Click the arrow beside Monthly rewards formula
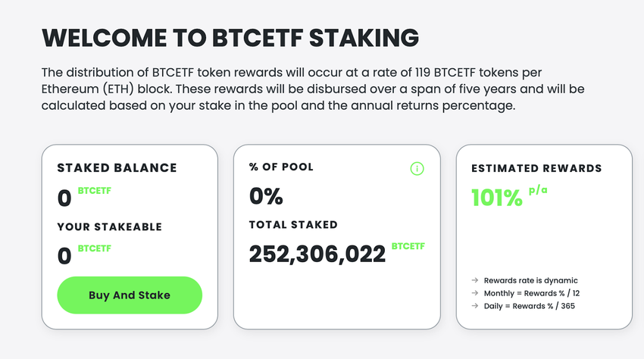Image resolution: width=644 pixels, height=359 pixels. (474, 293)
